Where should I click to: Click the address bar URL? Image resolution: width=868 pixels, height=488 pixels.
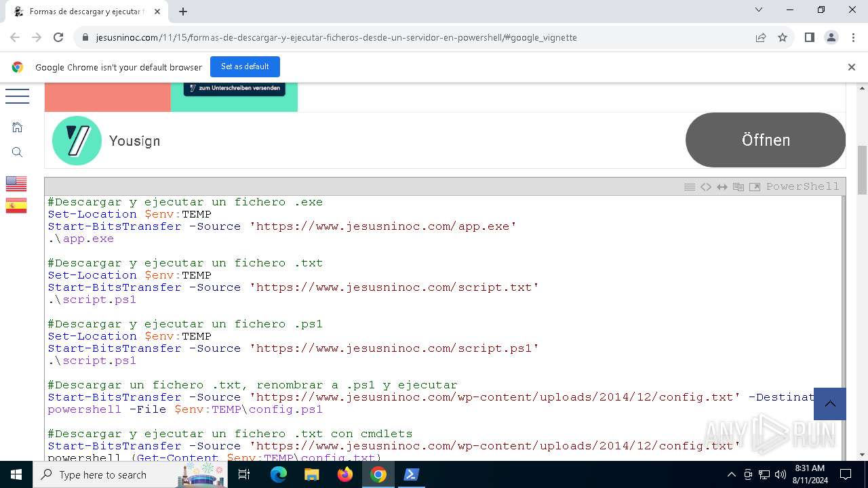click(x=336, y=37)
